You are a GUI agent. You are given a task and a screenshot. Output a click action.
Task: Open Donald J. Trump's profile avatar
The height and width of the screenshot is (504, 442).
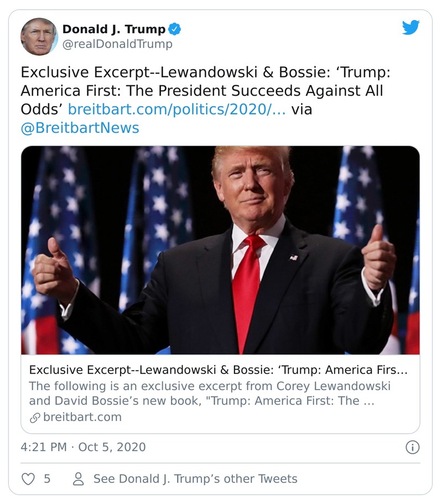coord(40,37)
